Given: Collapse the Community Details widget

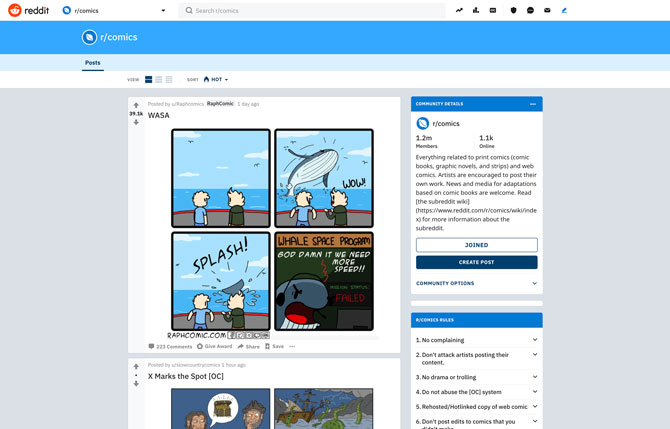Looking at the screenshot, I should 533,104.
